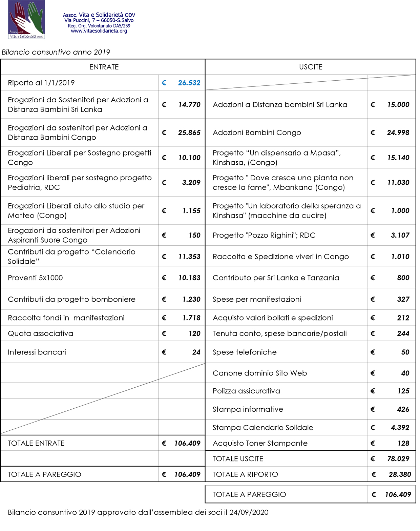Click the Proventi 5x1000 entry
Viewport: 420px width, 531px height.
coord(35,278)
